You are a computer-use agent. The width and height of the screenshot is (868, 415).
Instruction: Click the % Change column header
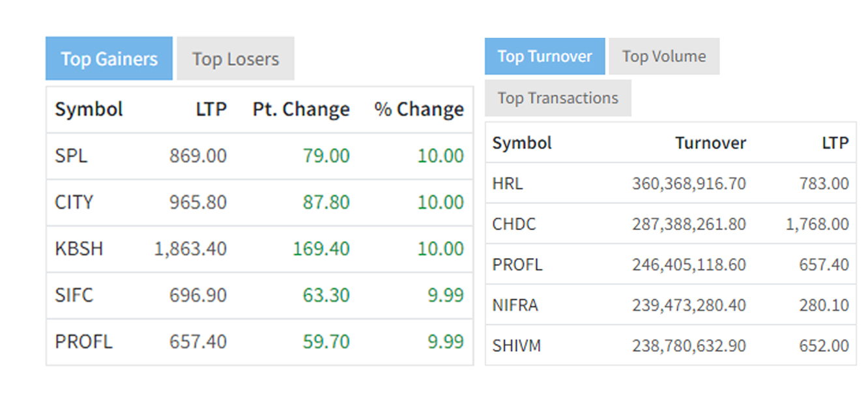419,109
